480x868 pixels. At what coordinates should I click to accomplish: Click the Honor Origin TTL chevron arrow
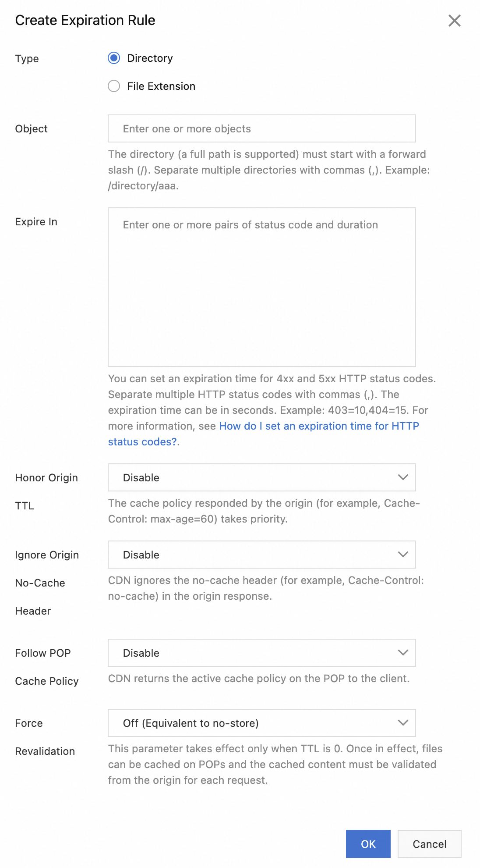[x=403, y=477]
